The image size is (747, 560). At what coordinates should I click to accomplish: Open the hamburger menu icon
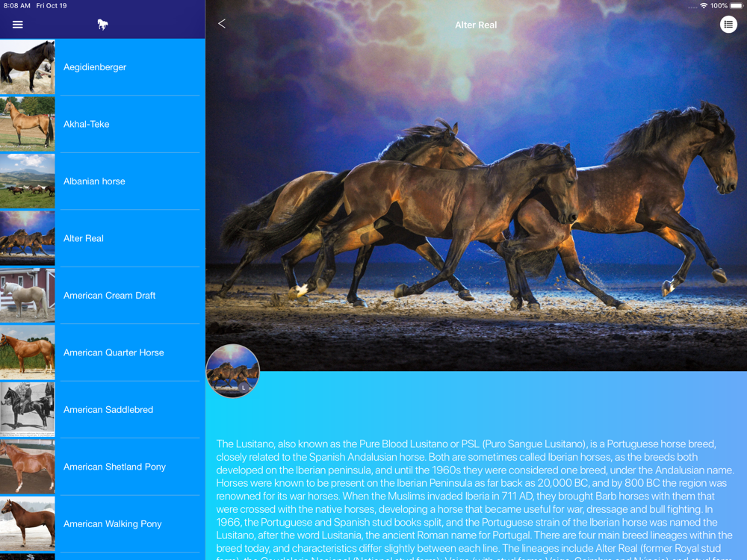click(18, 25)
